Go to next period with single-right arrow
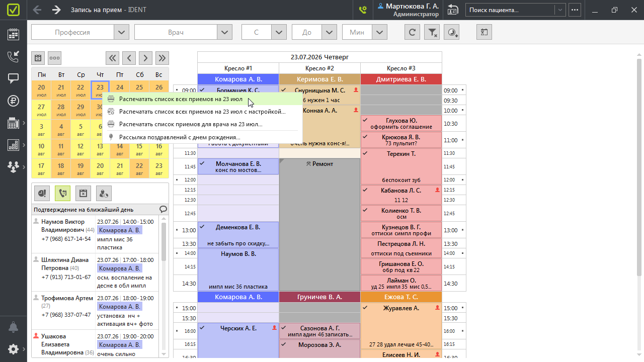 145,58
